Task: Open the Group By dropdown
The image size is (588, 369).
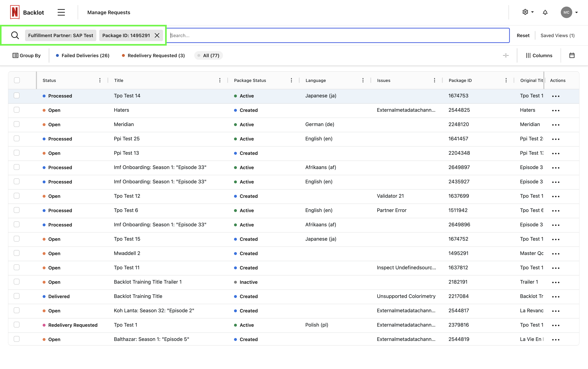Action: coord(27,55)
